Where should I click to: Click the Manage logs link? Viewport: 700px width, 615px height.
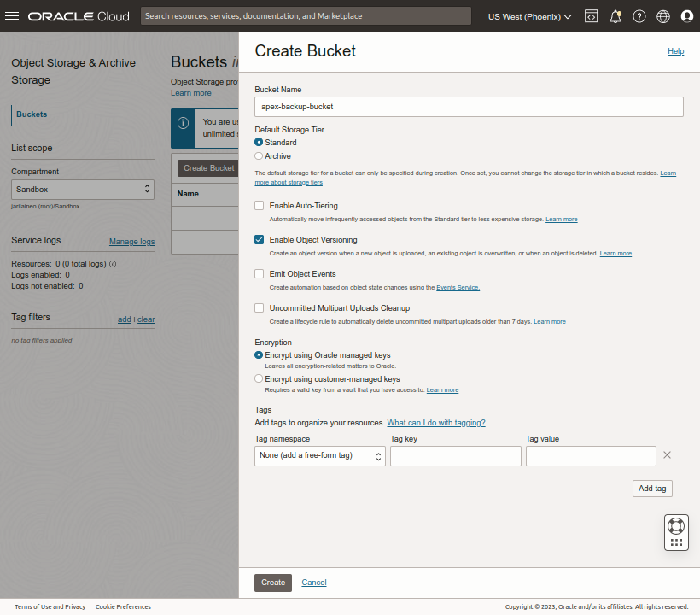[x=132, y=242]
